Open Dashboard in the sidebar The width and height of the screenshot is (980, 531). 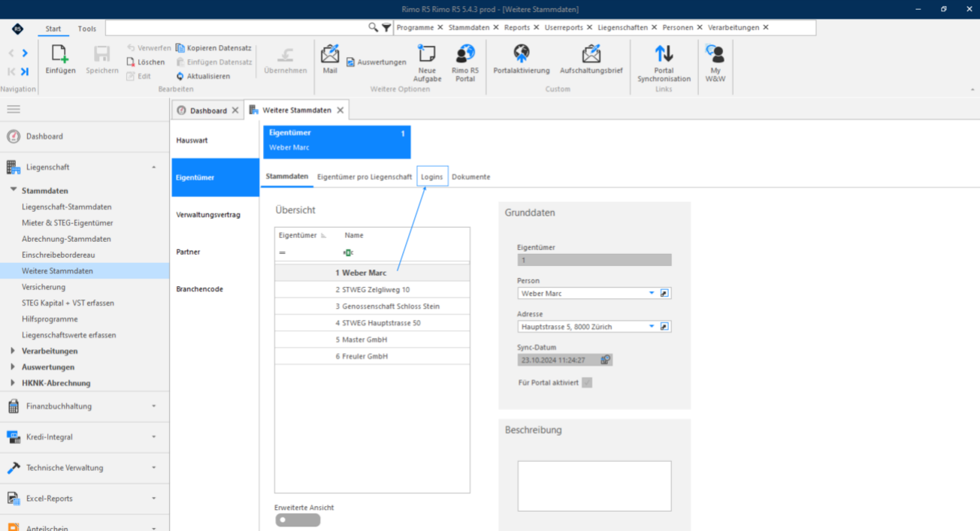point(44,137)
